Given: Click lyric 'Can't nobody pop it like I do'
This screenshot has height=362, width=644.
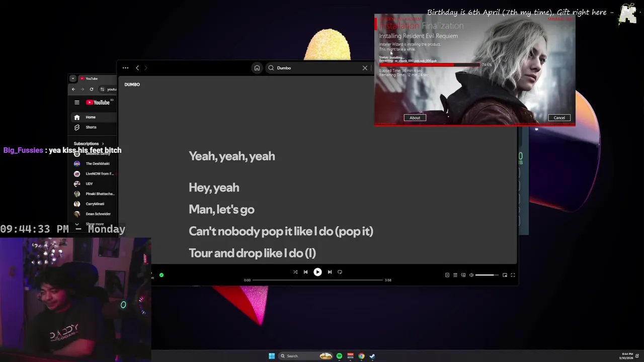Looking at the screenshot, I should (281, 231).
